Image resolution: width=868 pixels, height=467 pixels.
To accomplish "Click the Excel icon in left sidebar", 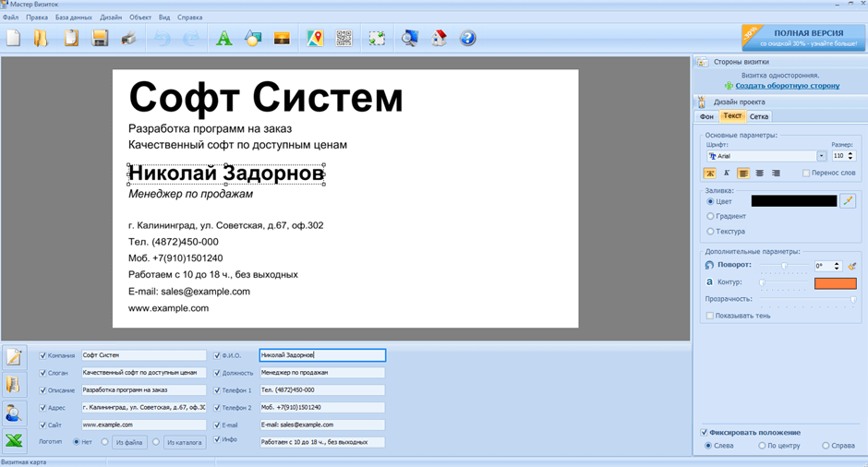I will 14,440.
